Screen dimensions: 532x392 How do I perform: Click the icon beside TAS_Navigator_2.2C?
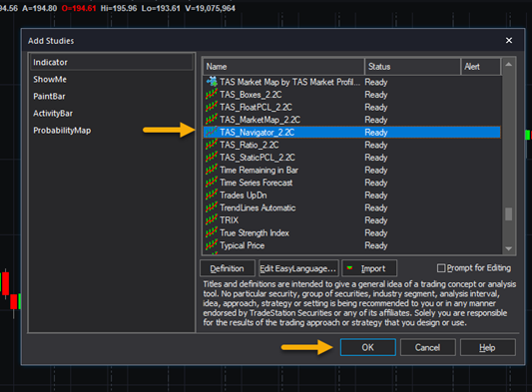point(212,132)
